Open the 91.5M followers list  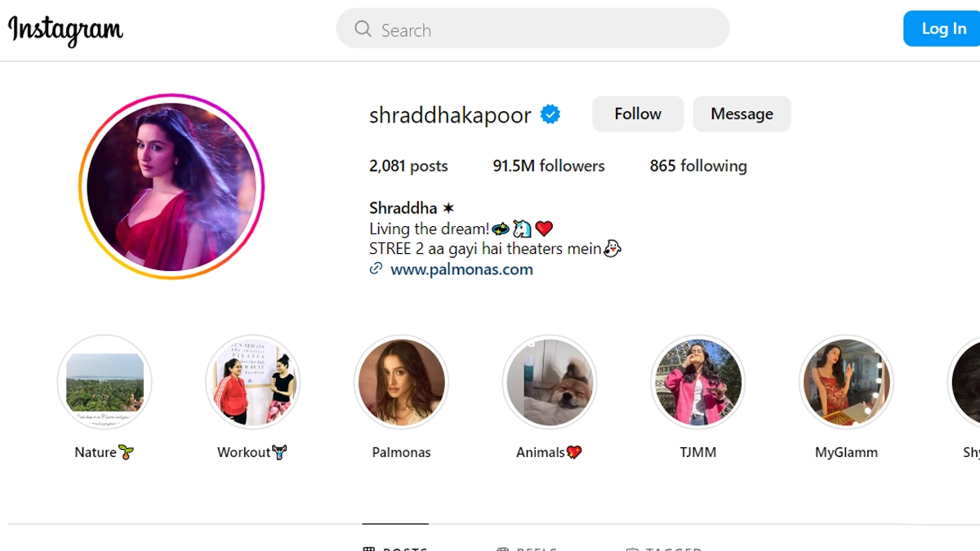click(549, 166)
